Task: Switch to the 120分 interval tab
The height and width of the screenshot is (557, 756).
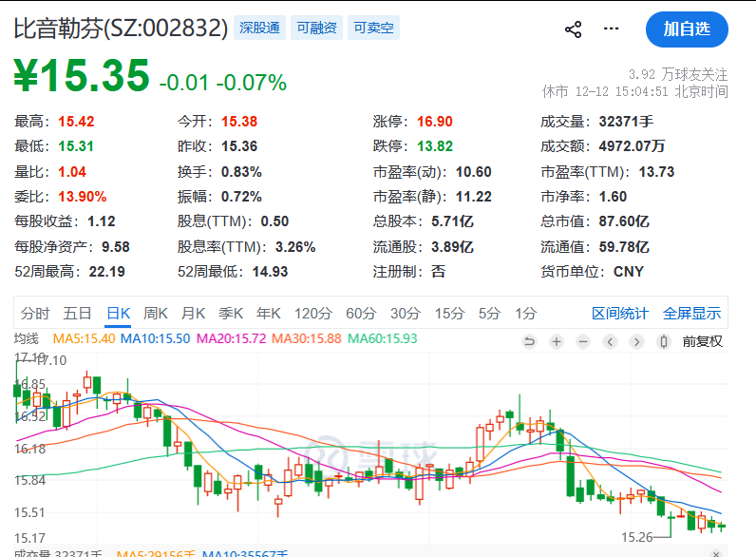Action: [x=312, y=314]
